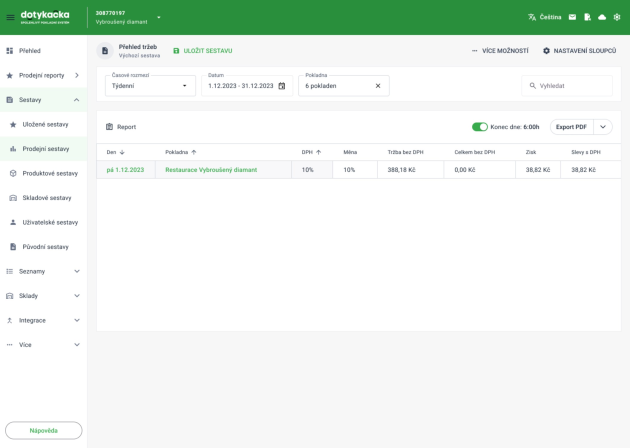Sort by DPH column header
Viewport: 630px width, 448px height.
tap(311, 152)
